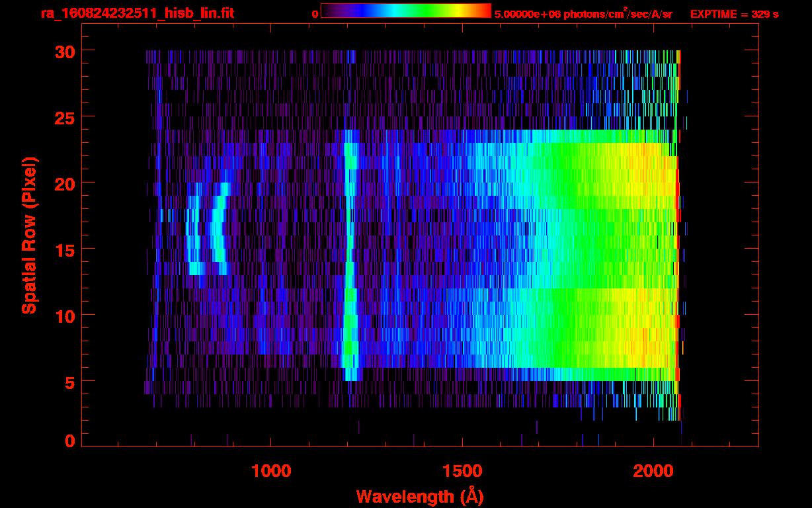Viewport: 812px width, 508px height.
Task: Click the y-axis tick label 30
Action: click(x=65, y=51)
